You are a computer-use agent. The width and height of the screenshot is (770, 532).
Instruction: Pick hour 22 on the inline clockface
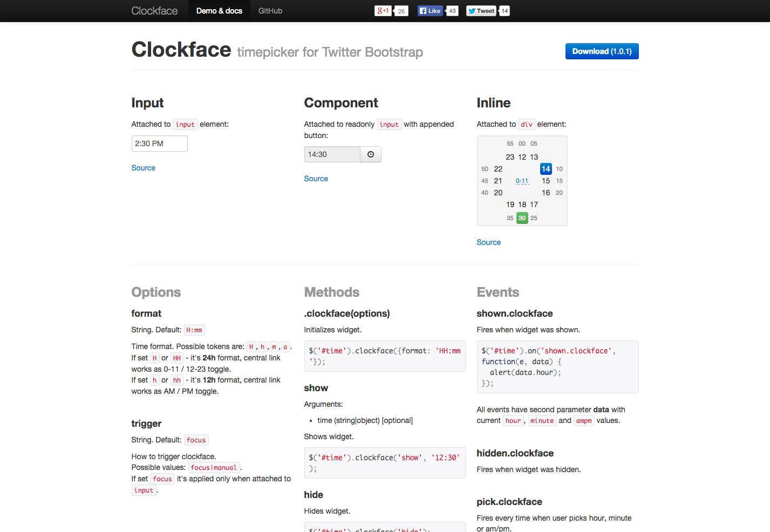pyautogui.click(x=498, y=169)
